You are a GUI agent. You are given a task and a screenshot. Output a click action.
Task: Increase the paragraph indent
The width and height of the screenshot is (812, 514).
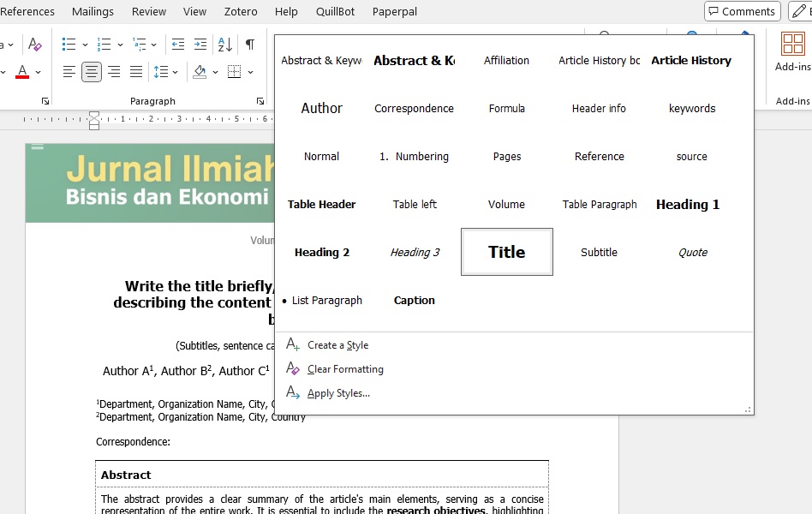tap(200, 44)
